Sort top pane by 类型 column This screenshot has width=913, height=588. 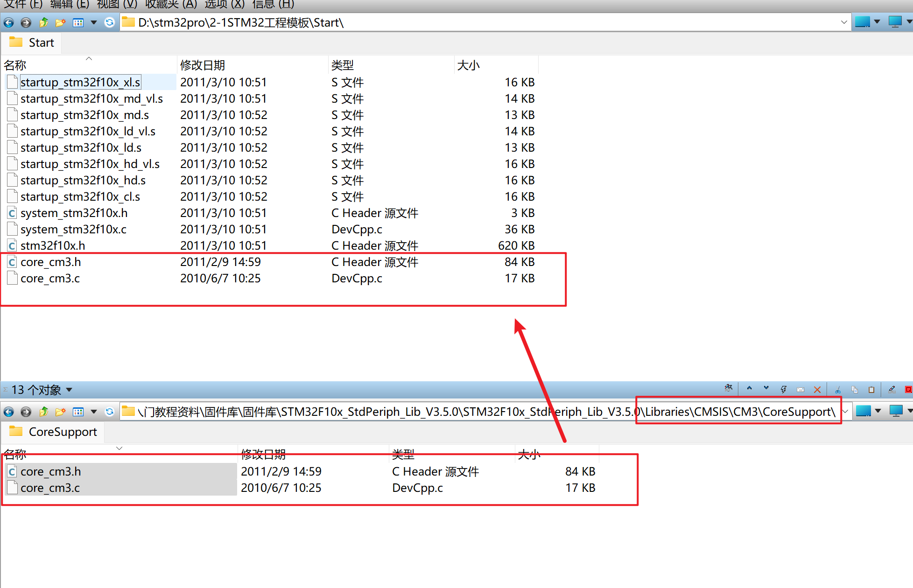(x=391, y=65)
